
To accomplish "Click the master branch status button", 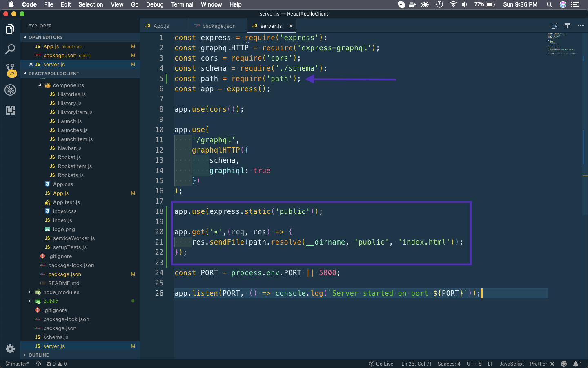I will point(18,364).
